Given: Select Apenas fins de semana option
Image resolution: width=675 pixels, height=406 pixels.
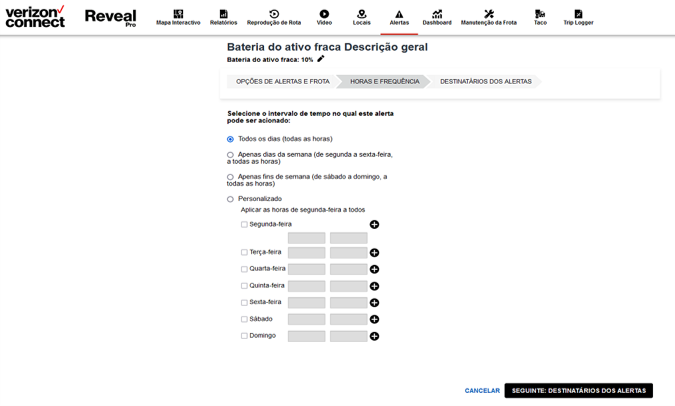Looking at the screenshot, I should (230, 177).
